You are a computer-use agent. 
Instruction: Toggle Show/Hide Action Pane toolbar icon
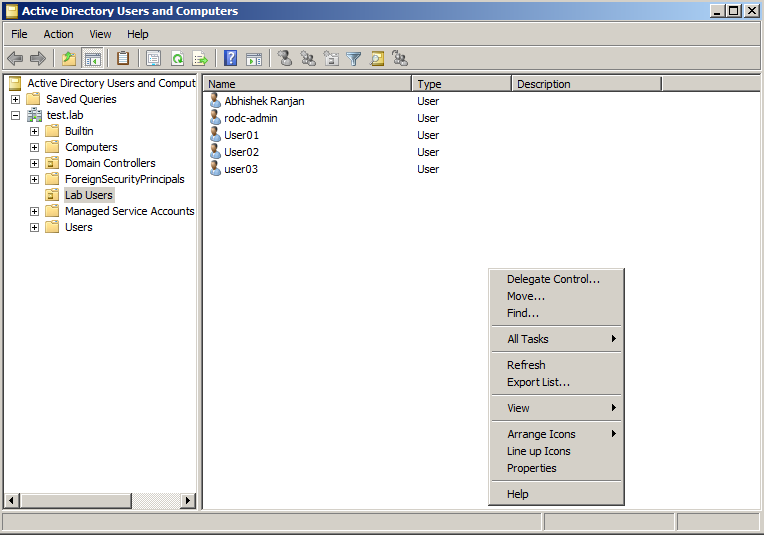pos(254,58)
